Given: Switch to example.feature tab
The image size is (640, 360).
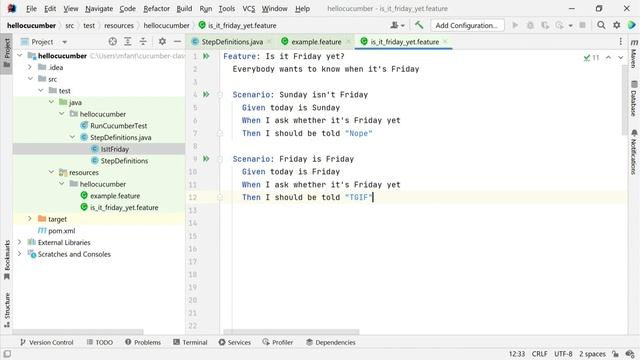Looking at the screenshot, I should [316, 42].
